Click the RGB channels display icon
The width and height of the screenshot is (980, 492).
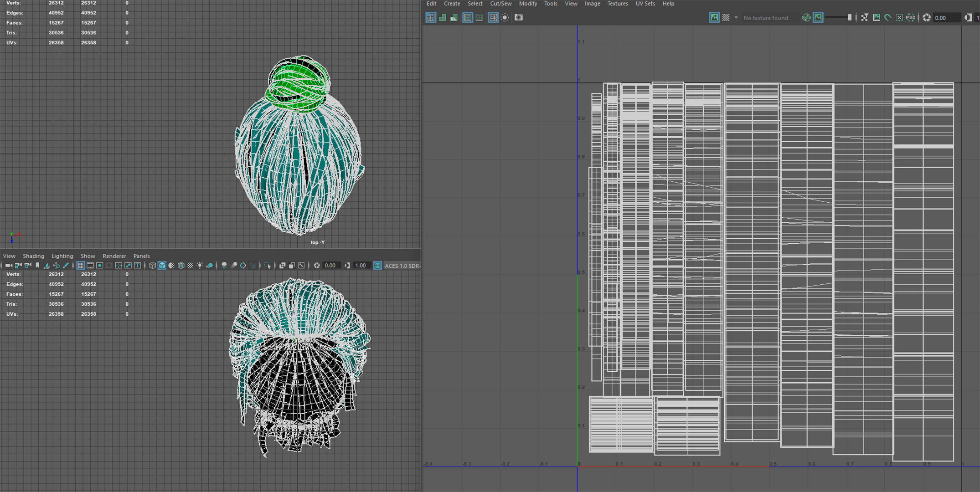(x=806, y=17)
